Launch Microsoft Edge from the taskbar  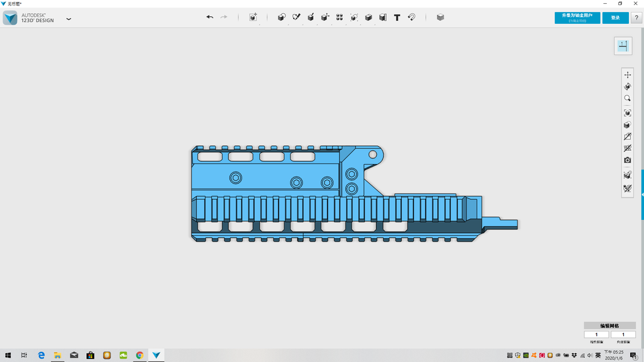pos(41,356)
